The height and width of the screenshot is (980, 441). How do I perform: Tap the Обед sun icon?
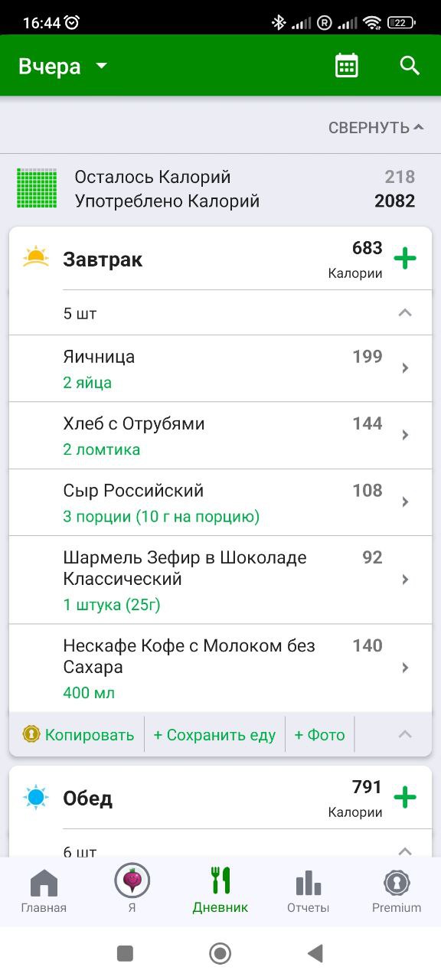(36, 798)
